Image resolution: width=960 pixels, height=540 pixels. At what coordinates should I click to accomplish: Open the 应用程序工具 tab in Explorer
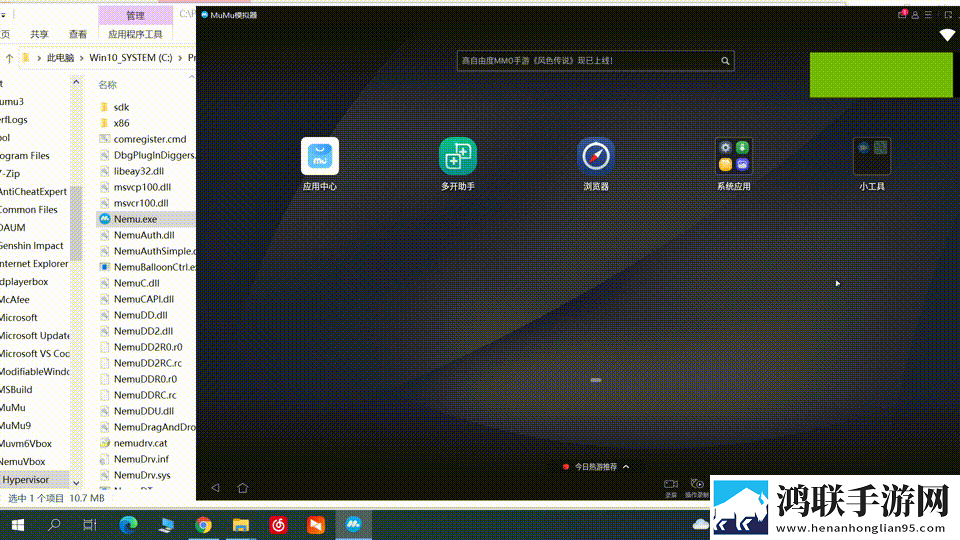pyautogui.click(x=135, y=34)
